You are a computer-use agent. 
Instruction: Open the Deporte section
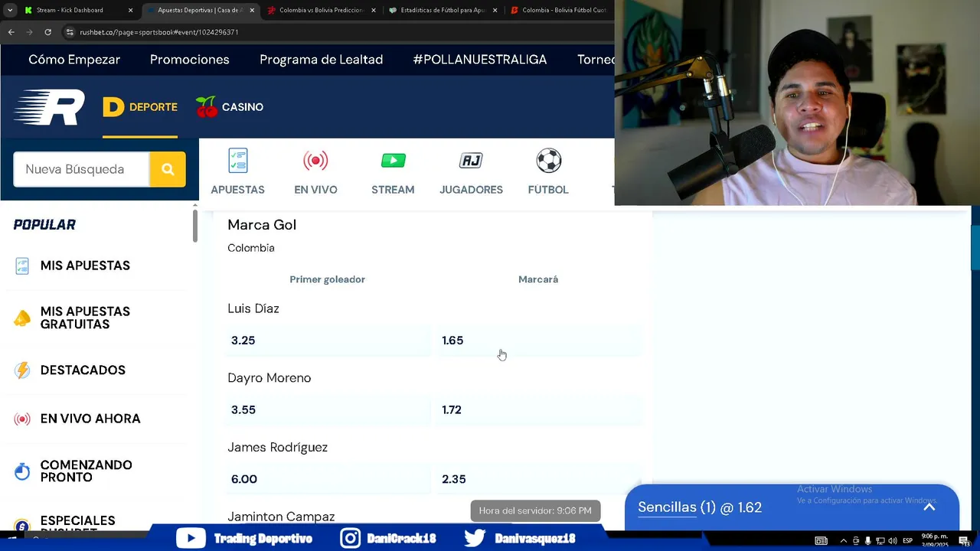click(x=140, y=107)
